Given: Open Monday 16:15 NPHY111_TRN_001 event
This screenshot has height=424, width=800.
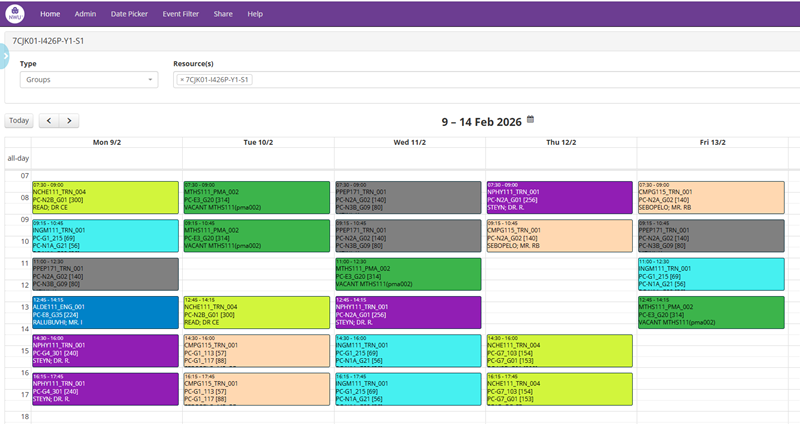Looking at the screenshot, I should coord(106,389).
